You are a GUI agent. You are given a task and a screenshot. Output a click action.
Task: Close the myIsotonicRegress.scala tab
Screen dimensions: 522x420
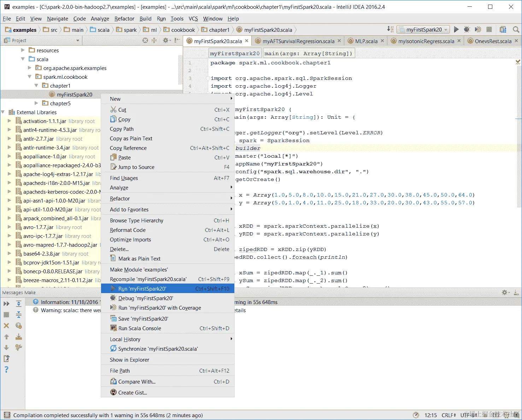click(459, 41)
